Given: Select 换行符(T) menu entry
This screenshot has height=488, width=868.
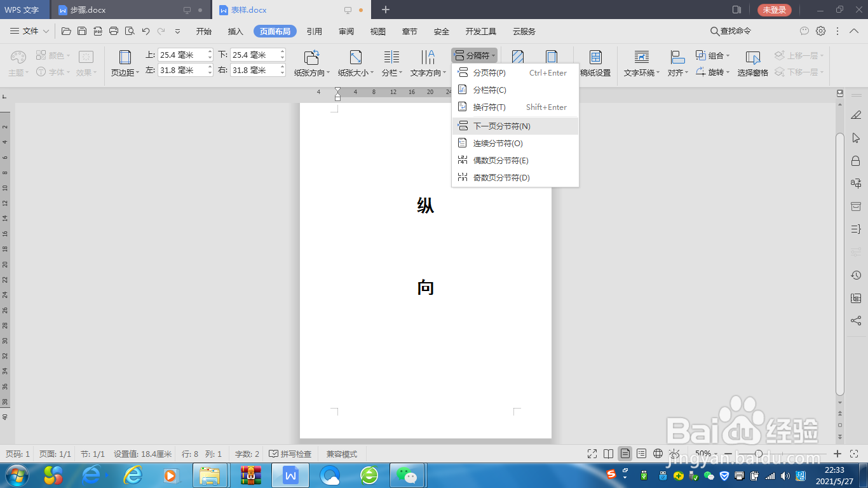Looking at the screenshot, I should pos(515,107).
